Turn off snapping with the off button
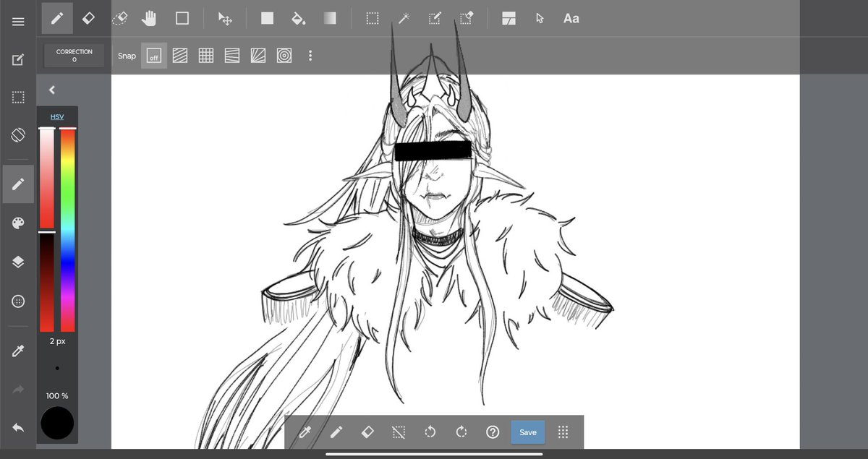Screen dimensions: 868x459 point(153,55)
